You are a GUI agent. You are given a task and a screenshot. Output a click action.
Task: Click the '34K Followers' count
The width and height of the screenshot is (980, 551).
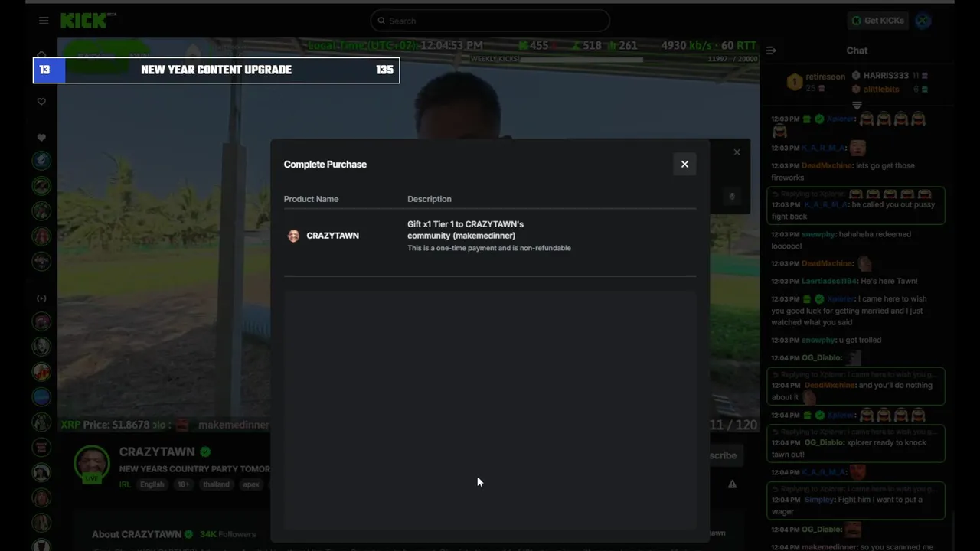[x=228, y=534]
